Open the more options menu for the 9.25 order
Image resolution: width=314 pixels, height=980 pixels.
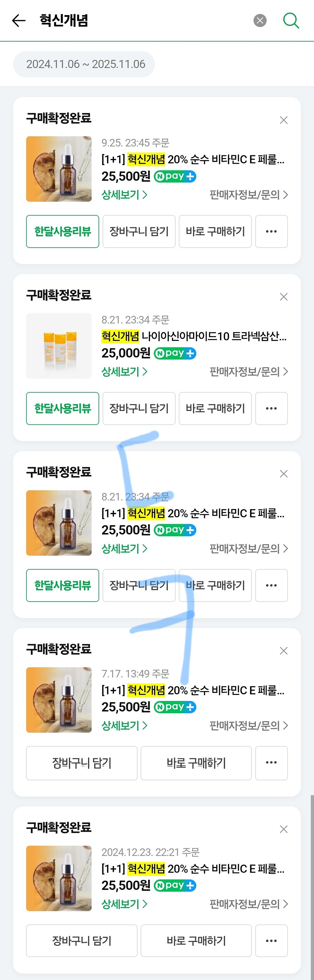coord(271,231)
